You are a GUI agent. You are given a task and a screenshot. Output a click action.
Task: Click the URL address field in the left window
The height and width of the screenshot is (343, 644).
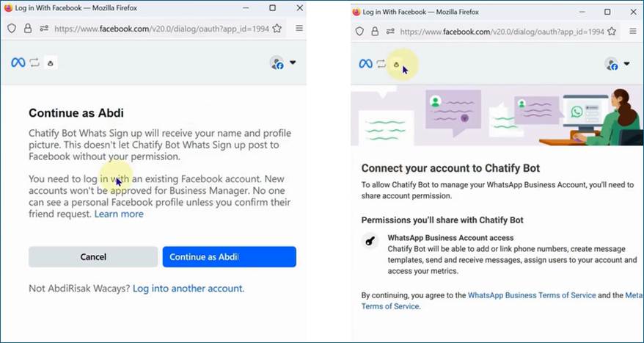[x=161, y=29]
